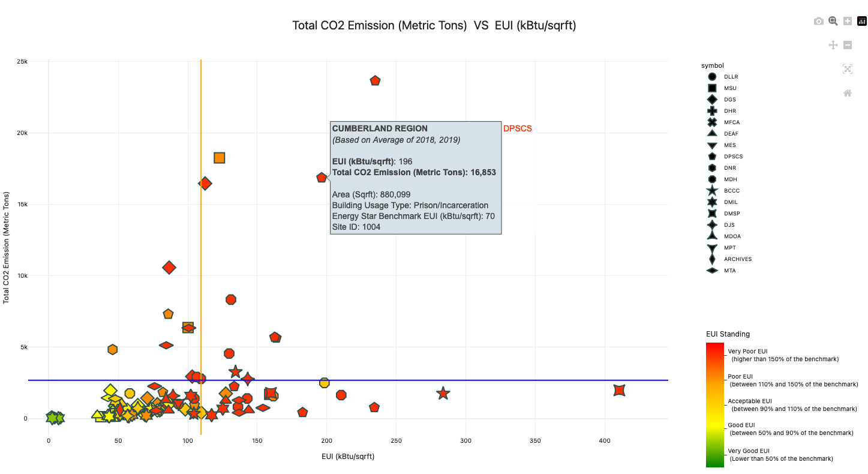
Task: Click the 'EUI (kBtu/sqrft)' x-axis title
Action: tap(349, 457)
